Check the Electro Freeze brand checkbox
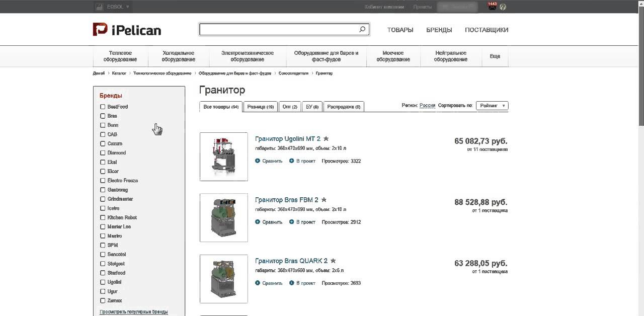This screenshot has height=316, width=644. click(103, 180)
